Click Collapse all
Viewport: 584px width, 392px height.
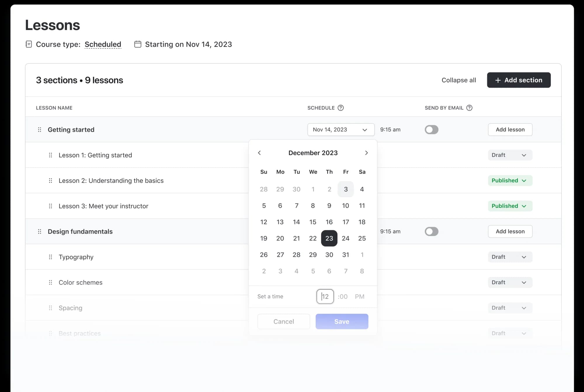tap(459, 80)
